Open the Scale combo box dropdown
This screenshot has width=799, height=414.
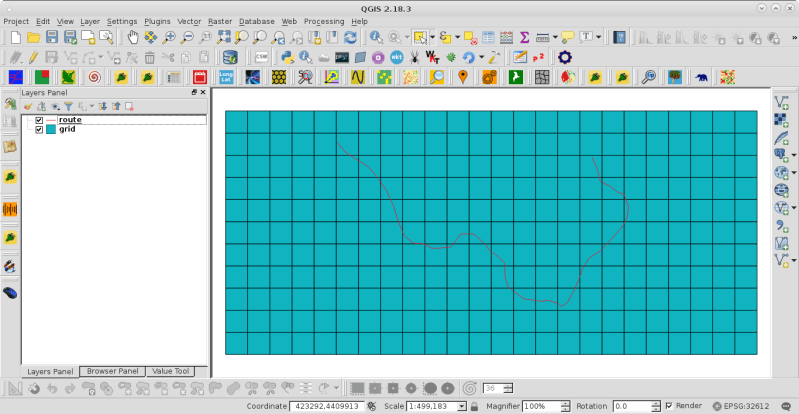(x=462, y=406)
